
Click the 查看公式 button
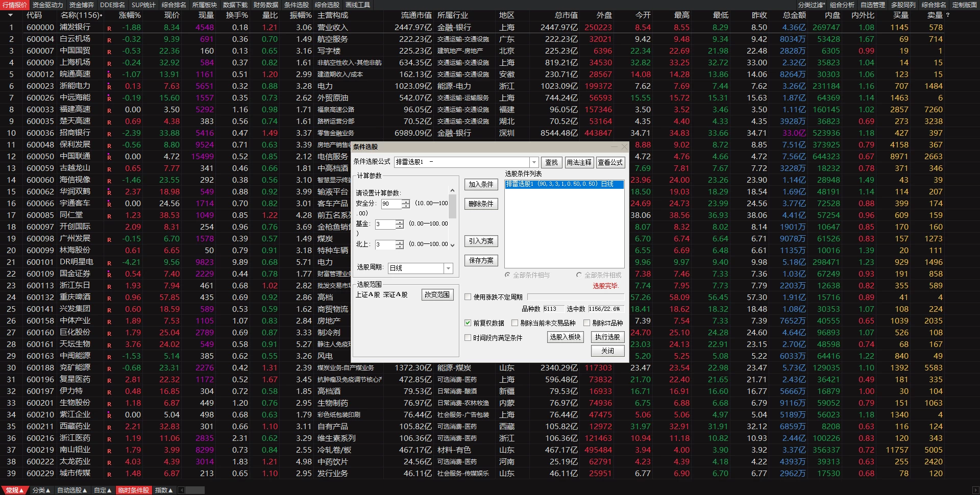[x=610, y=162]
